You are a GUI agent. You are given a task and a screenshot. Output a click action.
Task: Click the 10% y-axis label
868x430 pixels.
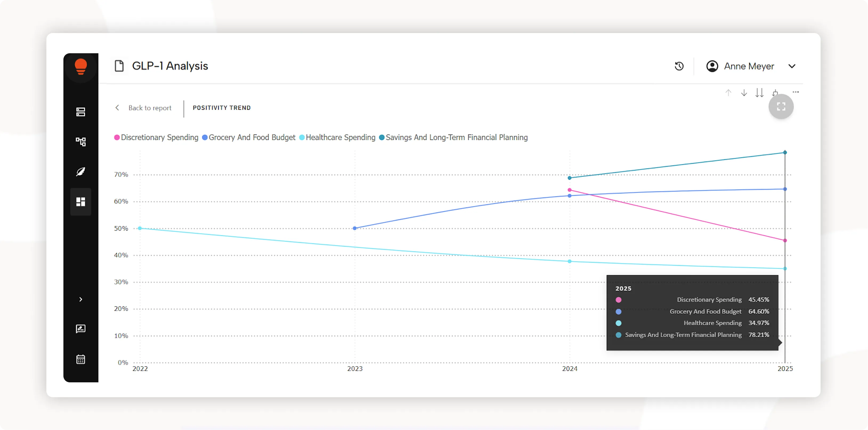(121, 336)
